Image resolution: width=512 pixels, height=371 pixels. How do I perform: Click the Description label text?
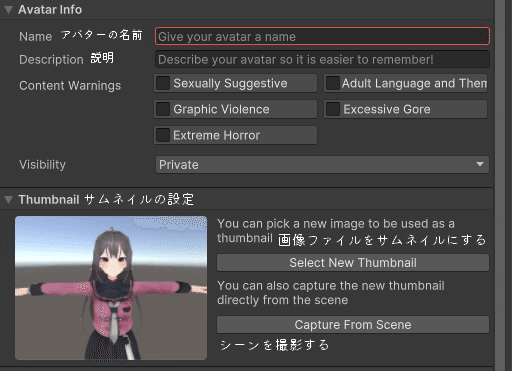[51, 60]
